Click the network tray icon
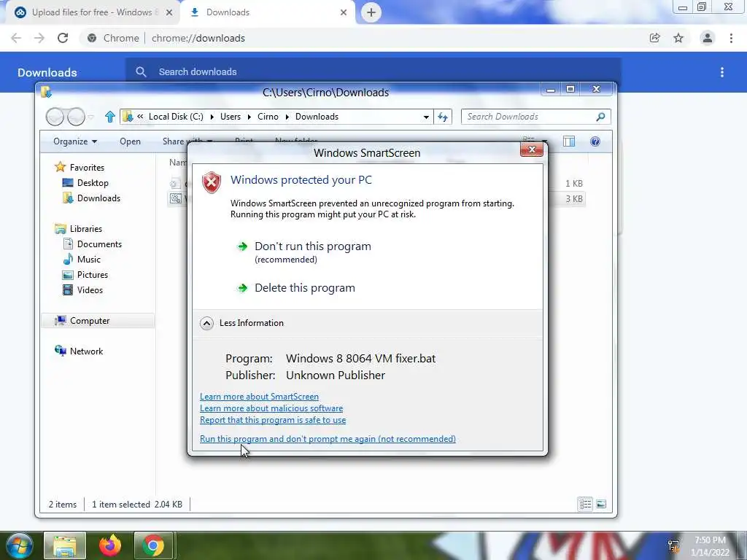 (674, 545)
